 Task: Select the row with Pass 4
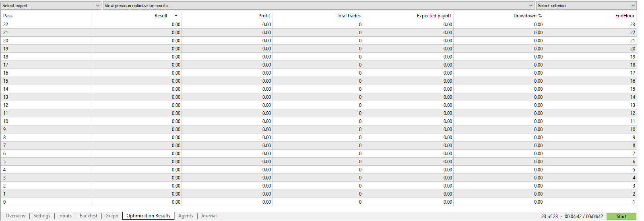click(318, 170)
